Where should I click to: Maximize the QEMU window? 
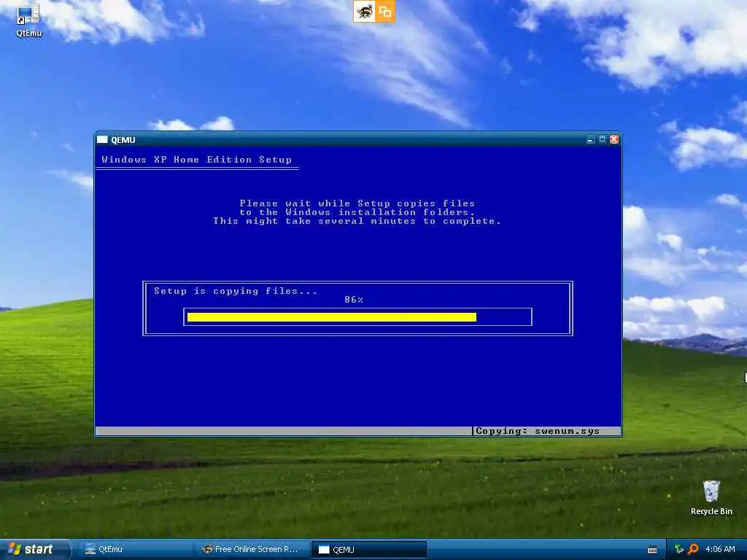602,139
